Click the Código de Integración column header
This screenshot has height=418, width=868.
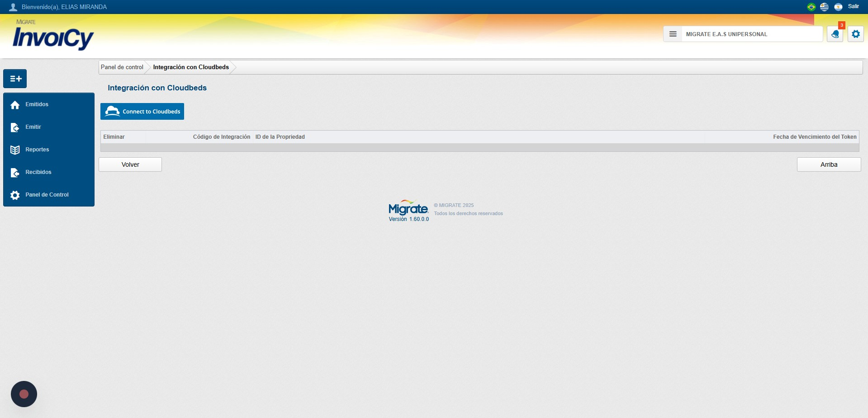point(222,137)
